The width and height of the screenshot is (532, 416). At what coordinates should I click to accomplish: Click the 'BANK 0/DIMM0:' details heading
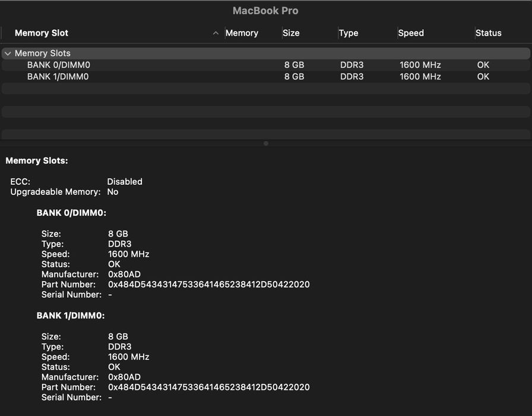(x=71, y=213)
